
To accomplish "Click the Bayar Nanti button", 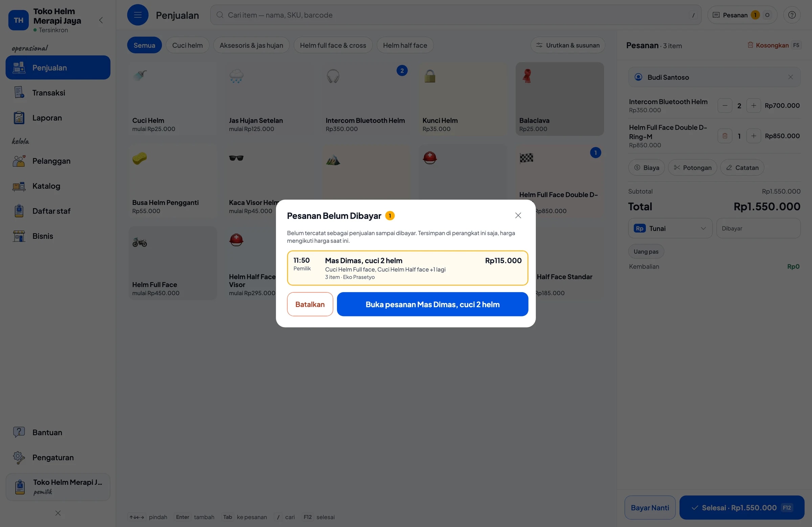I will pos(650,508).
